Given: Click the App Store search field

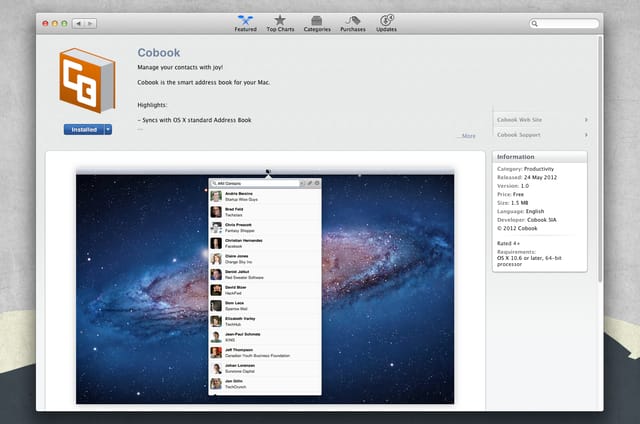Looking at the screenshot, I should pos(564,24).
